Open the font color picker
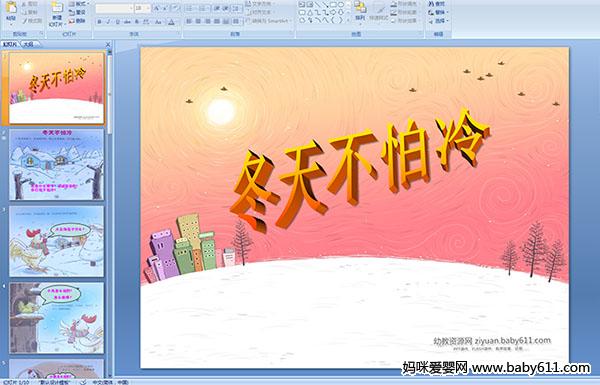600x385 pixels. (172, 22)
